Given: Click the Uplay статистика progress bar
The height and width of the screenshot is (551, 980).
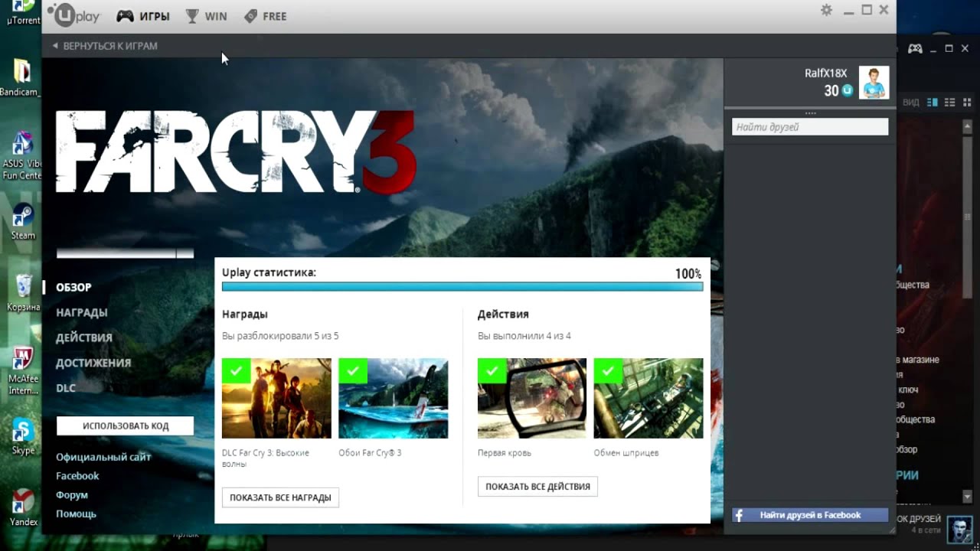Looking at the screenshot, I should (462, 286).
